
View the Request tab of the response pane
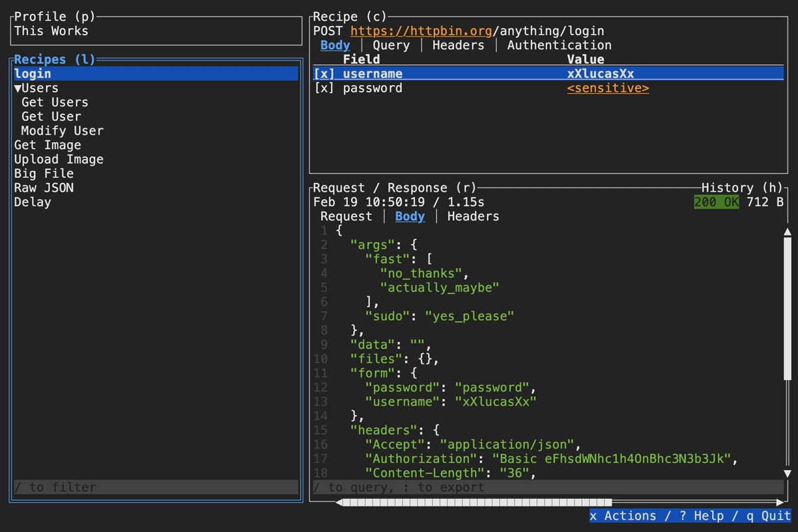click(x=346, y=216)
